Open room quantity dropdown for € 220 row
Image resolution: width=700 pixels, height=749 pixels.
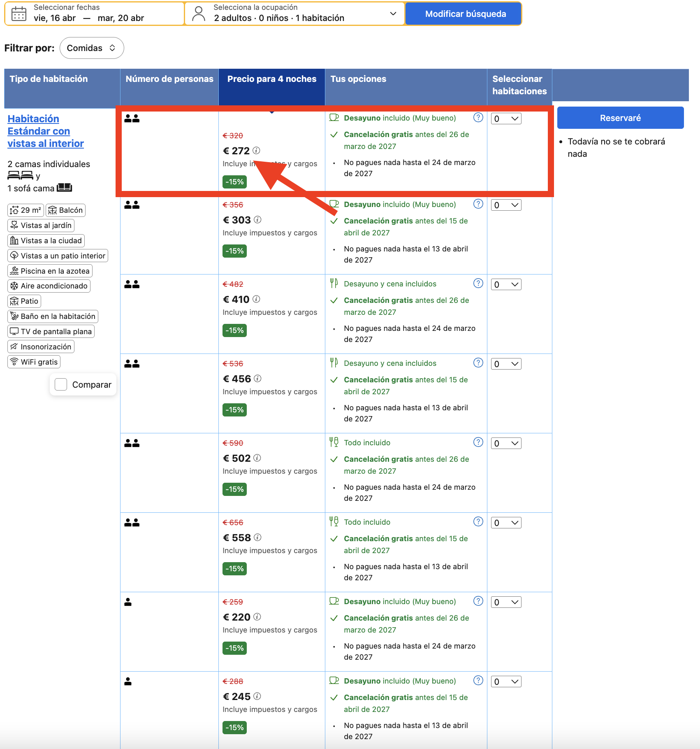[x=506, y=602]
